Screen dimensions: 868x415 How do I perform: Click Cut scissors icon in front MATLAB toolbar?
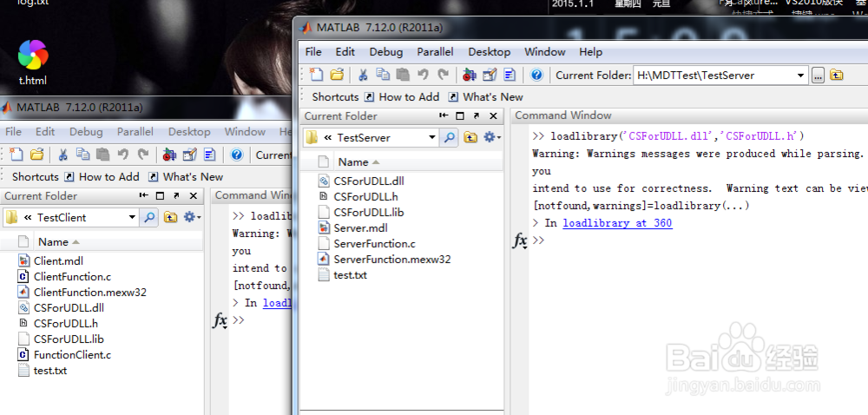pyautogui.click(x=363, y=75)
